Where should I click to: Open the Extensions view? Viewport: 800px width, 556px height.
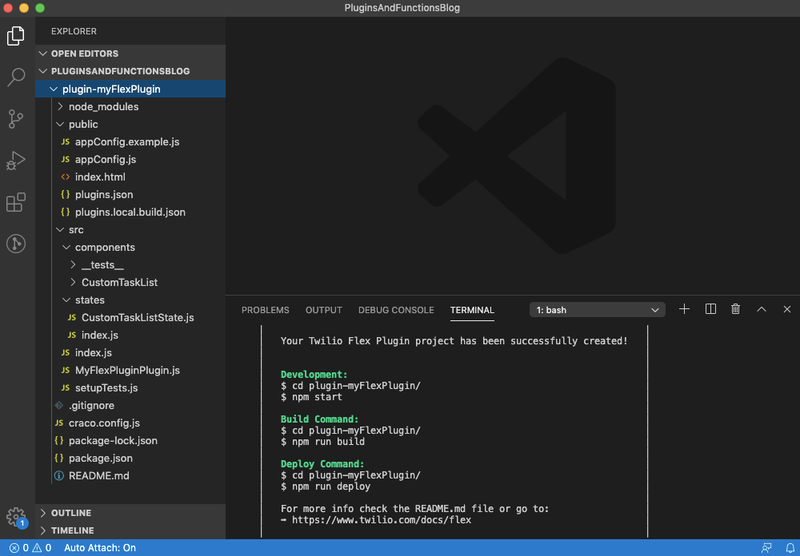click(16, 203)
